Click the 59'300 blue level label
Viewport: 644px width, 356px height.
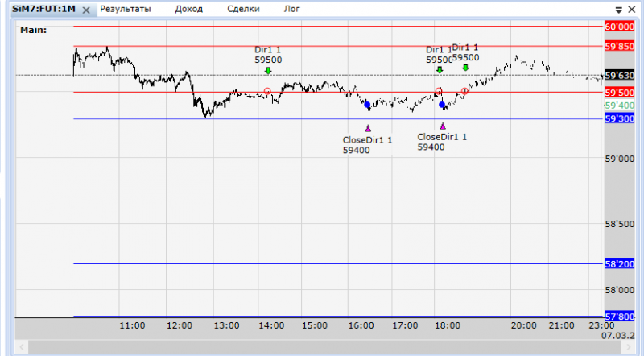619,119
